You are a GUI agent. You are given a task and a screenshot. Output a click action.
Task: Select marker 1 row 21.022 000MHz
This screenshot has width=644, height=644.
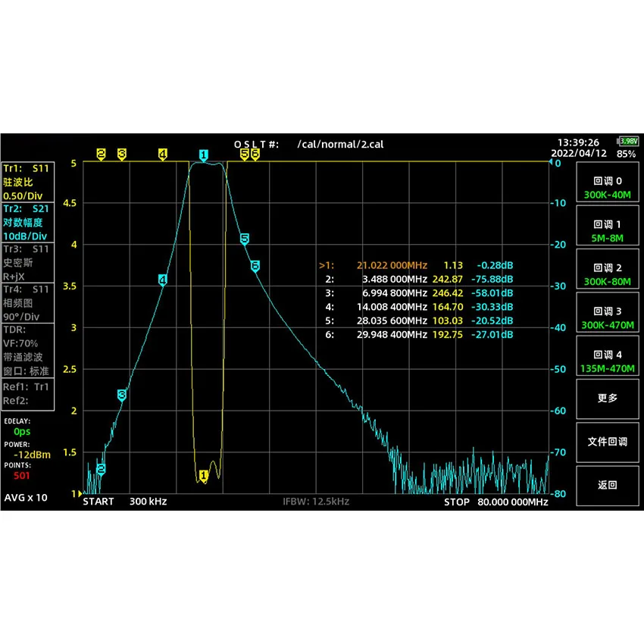pyautogui.click(x=416, y=265)
